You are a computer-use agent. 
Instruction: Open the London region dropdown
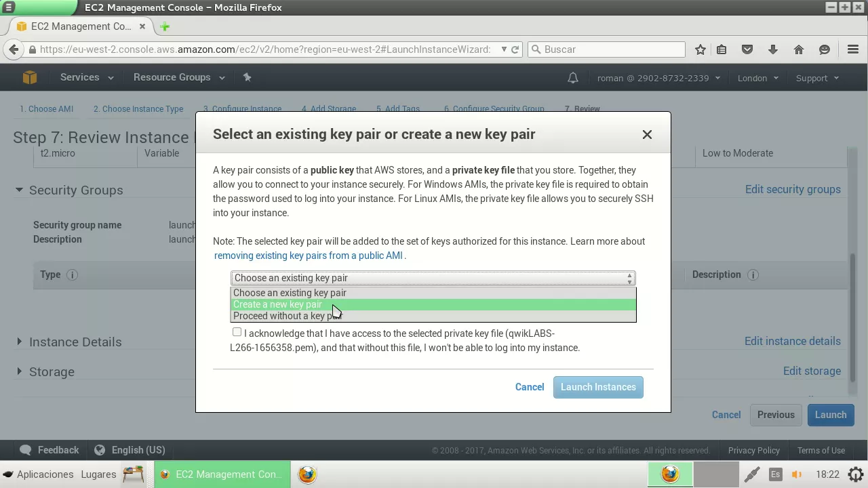[757, 78]
